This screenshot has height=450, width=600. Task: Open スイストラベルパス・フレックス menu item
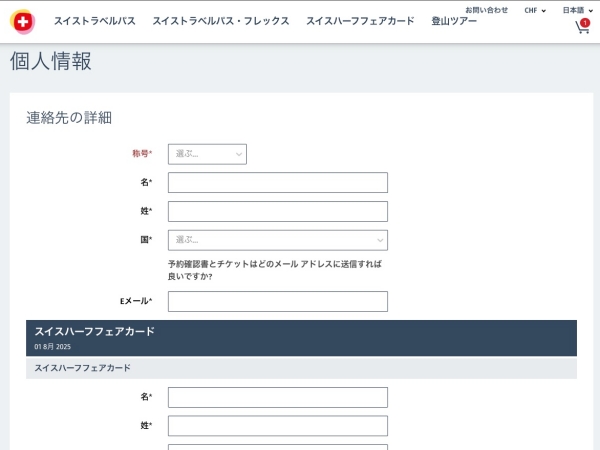[x=221, y=21]
